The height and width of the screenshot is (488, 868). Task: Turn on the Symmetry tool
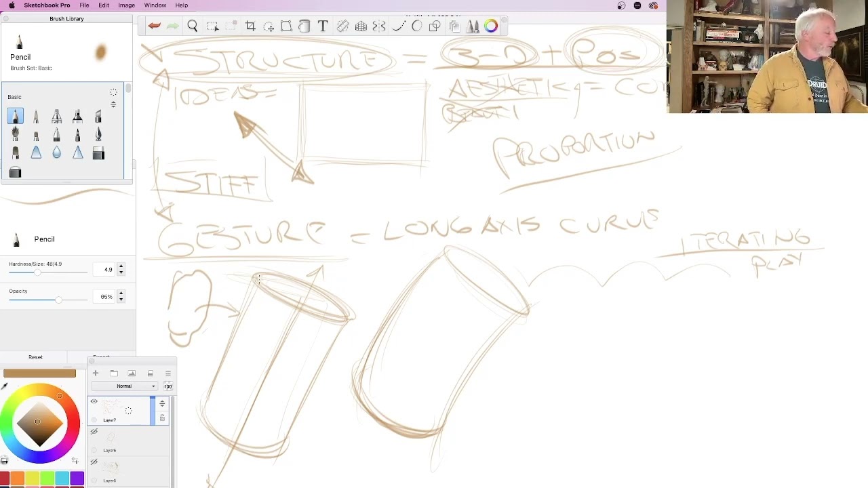click(379, 26)
